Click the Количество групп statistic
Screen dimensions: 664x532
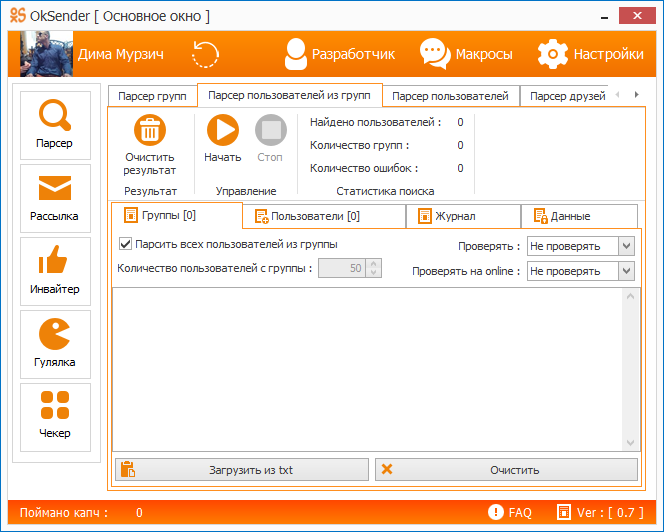point(360,145)
